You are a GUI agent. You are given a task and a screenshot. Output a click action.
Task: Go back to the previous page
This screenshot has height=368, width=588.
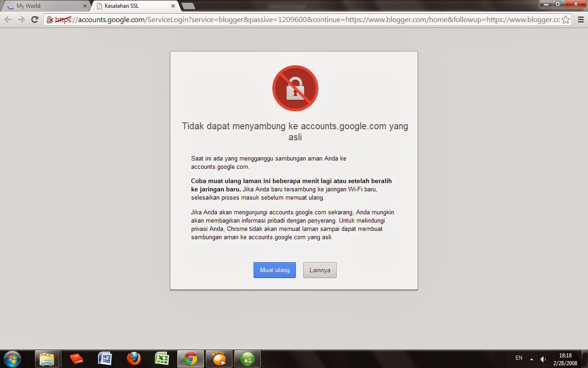pyautogui.click(x=8, y=19)
